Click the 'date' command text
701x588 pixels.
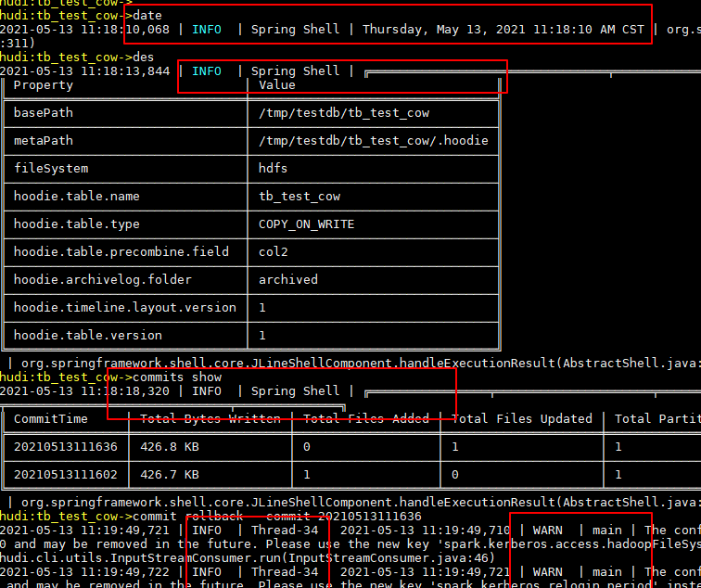coord(147,16)
